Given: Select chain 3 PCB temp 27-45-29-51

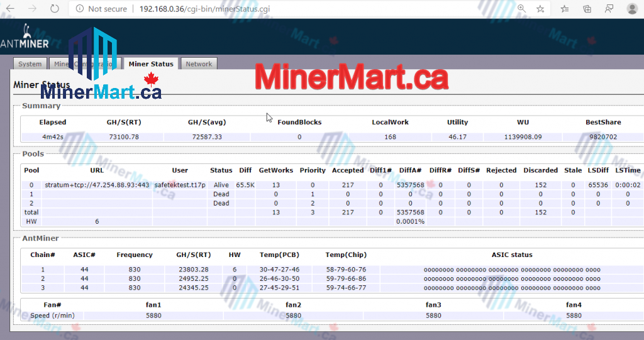Looking at the screenshot, I should pos(279,287).
